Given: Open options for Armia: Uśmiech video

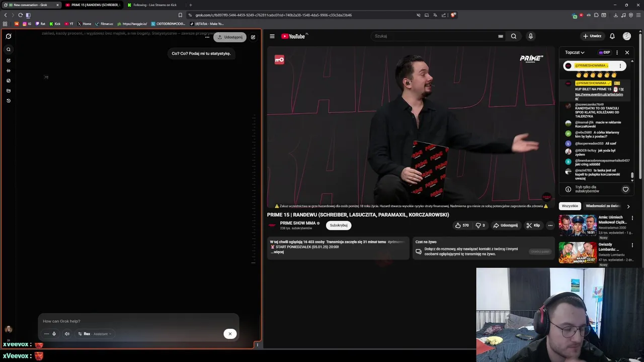Looking at the screenshot, I should (632, 218).
